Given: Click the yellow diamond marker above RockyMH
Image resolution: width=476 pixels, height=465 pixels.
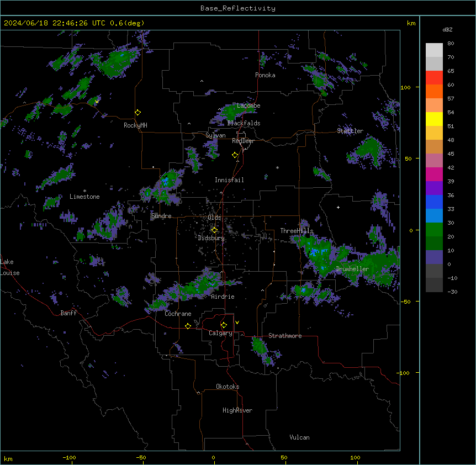Looking at the screenshot, I should (x=138, y=113).
